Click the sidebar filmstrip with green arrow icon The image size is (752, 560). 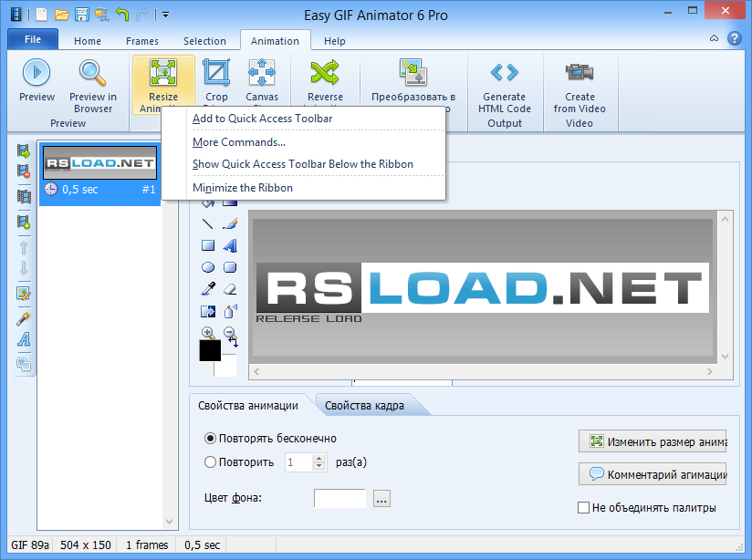(x=24, y=151)
